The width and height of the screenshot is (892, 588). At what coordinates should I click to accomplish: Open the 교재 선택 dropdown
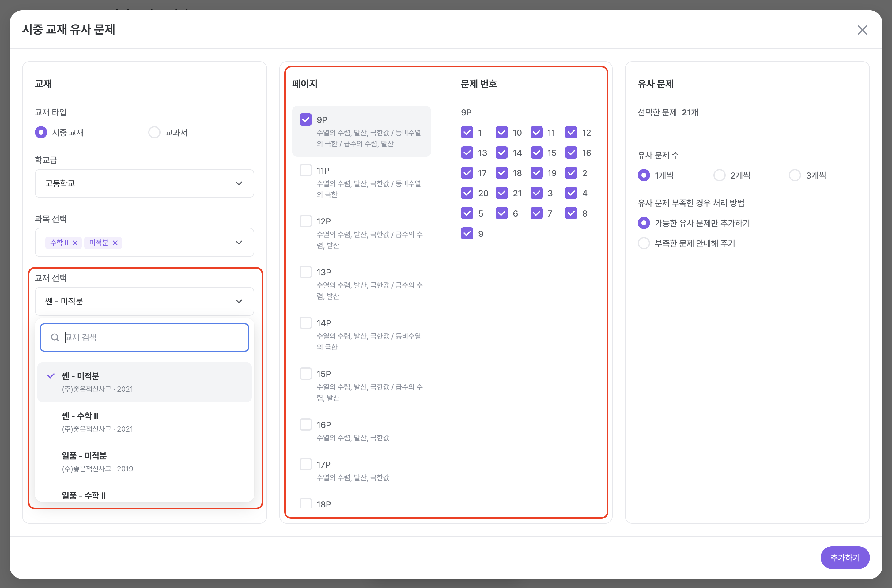[144, 301]
